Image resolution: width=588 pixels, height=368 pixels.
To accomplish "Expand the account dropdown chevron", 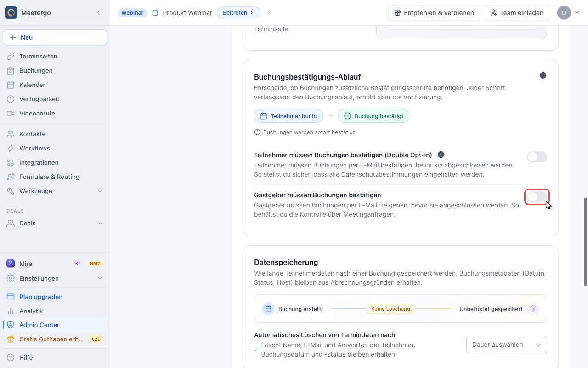I will (577, 13).
